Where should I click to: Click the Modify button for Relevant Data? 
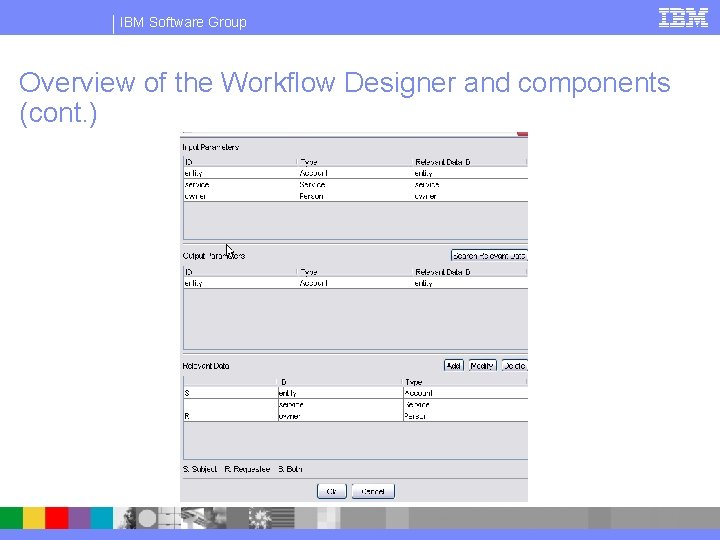(482, 366)
